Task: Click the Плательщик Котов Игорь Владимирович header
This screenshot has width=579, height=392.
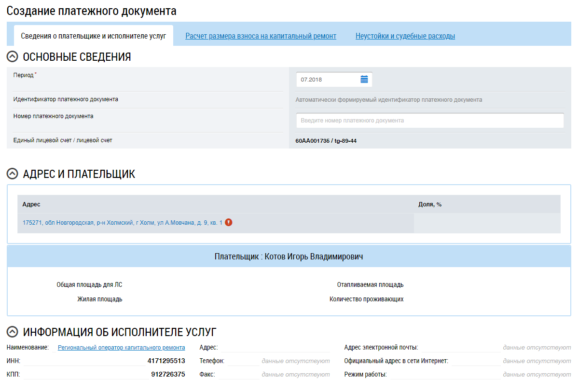Action: [x=289, y=257]
